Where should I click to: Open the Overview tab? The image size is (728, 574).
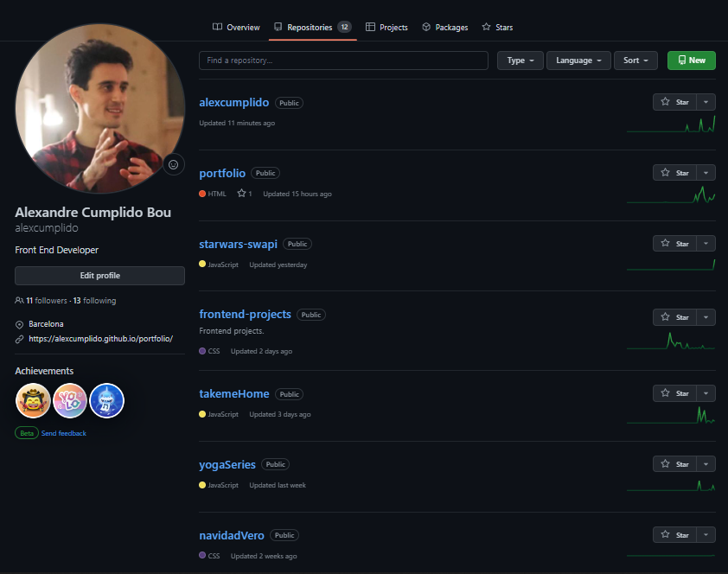(x=236, y=28)
